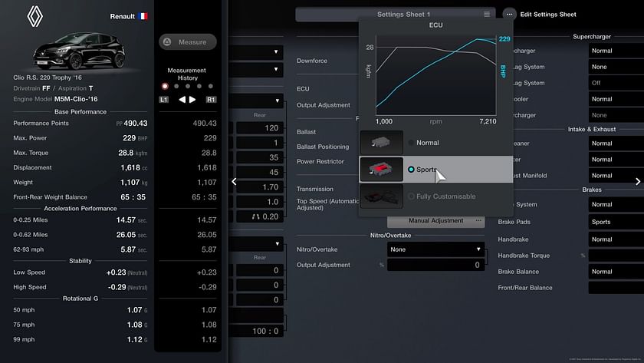Click the Power Restrictor label
Screen dimensions: 644x363
(x=320, y=162)
